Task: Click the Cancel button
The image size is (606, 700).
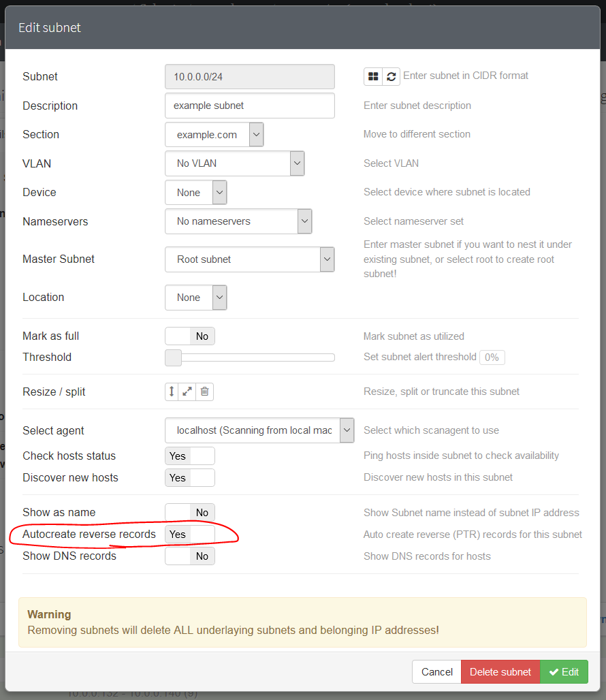Action: pos(436,672)
